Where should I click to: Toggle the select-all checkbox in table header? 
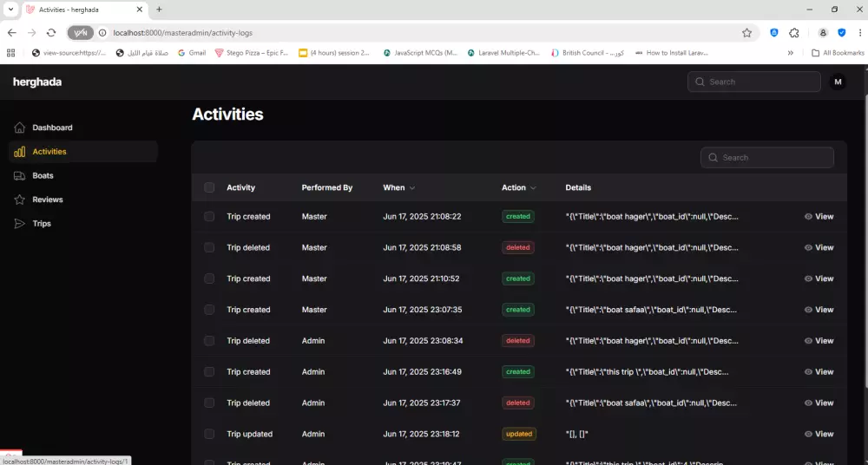click(x=209, y=187)
